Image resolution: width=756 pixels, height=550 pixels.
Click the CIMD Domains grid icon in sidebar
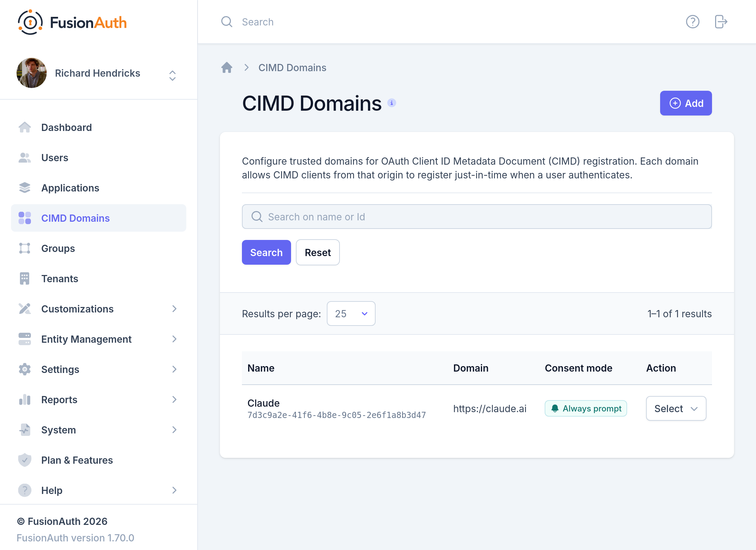[x=25, y=218]
